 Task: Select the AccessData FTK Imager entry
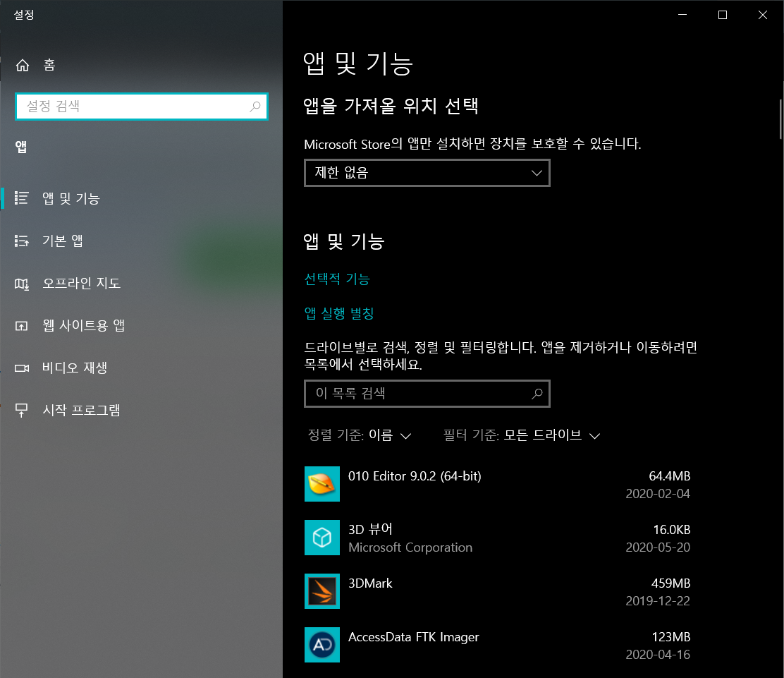pyautogui.click(x=498, y=644)
